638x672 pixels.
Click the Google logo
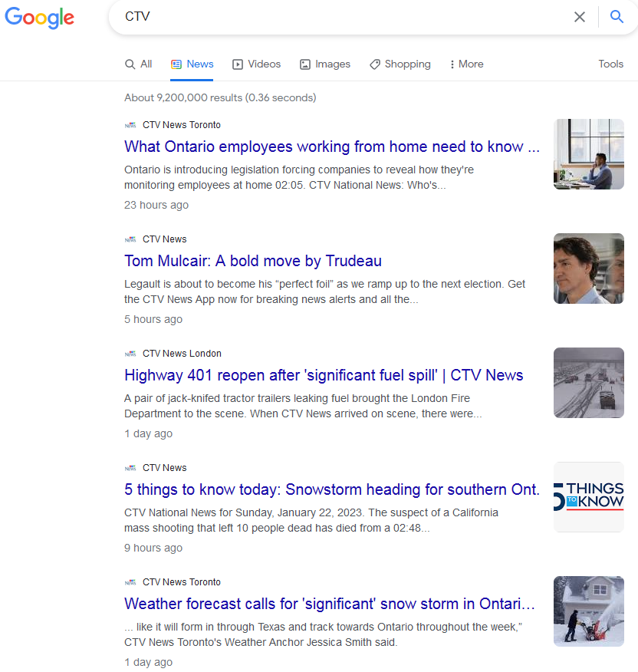(39, 18)
